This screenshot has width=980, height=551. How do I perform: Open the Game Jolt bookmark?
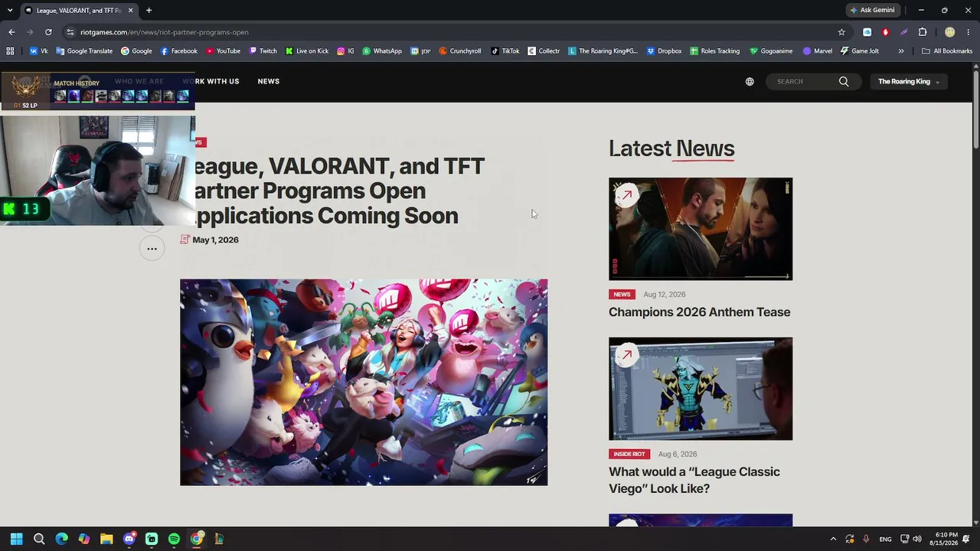[x=859, y=51]
